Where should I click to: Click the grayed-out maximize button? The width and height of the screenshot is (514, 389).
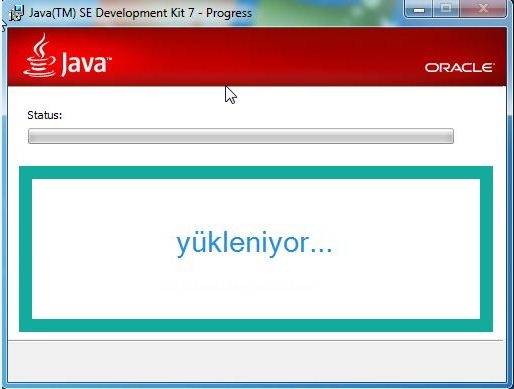[x=446, y=9]
